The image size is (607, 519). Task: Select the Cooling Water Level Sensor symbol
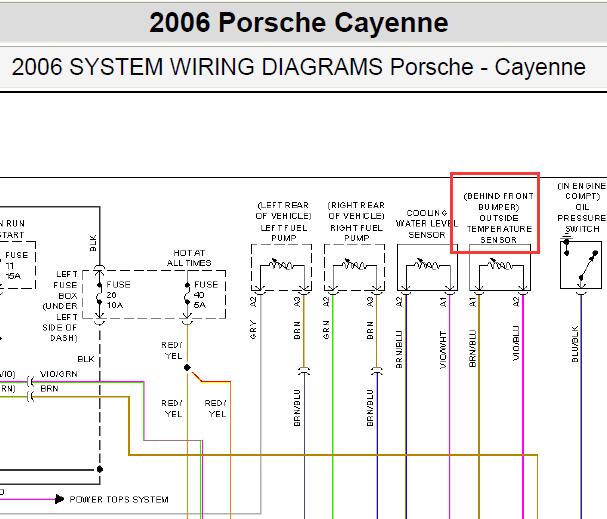tap(427, 267)
